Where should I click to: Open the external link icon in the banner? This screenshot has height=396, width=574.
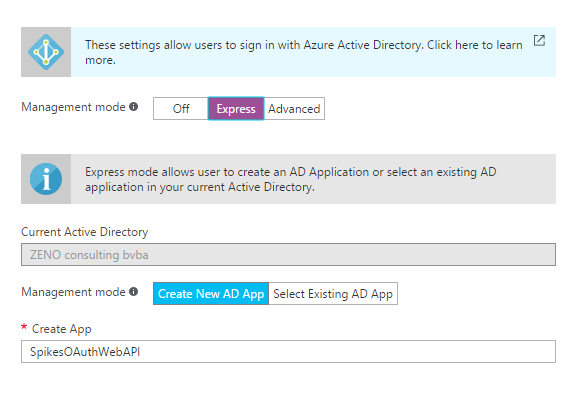(x=539, y=41)
